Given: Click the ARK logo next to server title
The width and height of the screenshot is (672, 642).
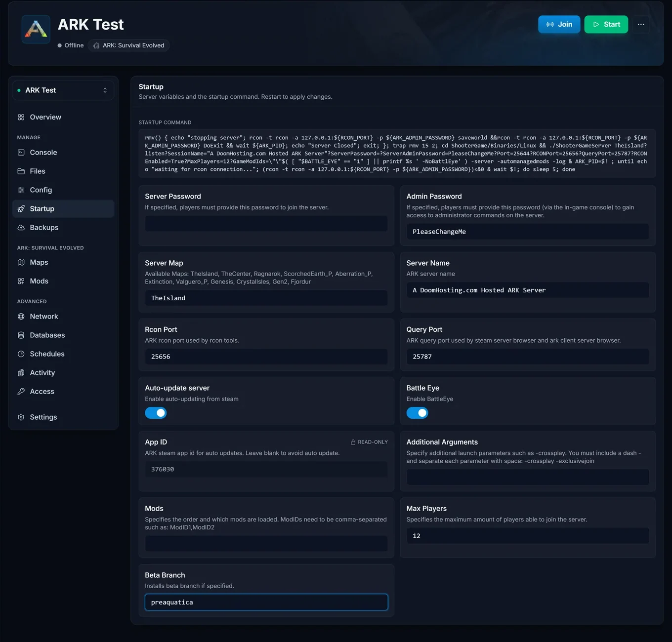Looking at the screenshot, I should (36, 29).
